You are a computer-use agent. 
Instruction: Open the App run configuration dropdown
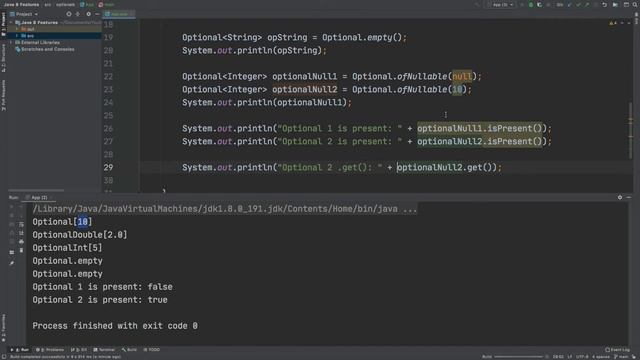coord(500,4)
